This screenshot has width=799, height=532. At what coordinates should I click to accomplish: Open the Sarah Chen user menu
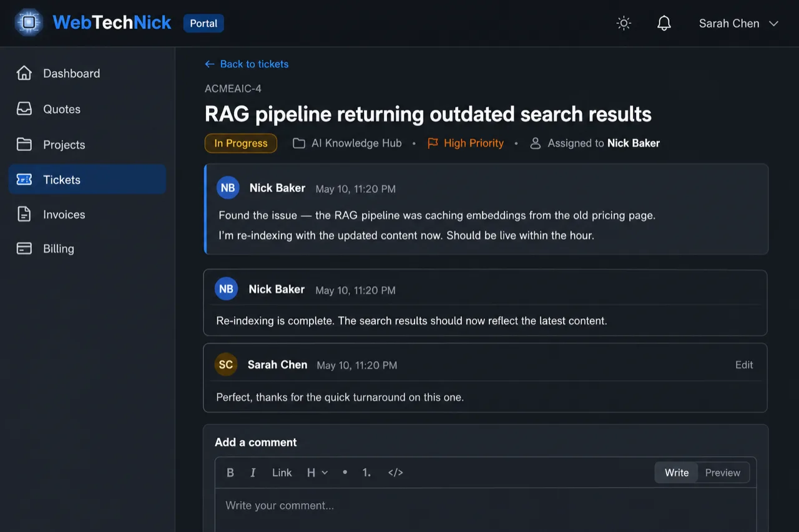[738, 24]
